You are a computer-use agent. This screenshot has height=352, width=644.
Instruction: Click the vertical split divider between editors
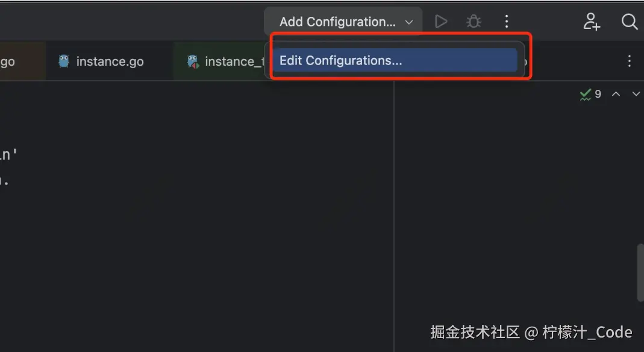tap(394, 211)
